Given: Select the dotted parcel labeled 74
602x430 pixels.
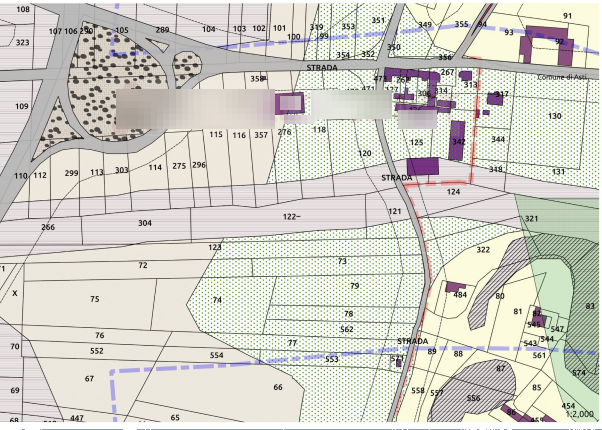Looking at the screenshot, I should pos(217,300).
